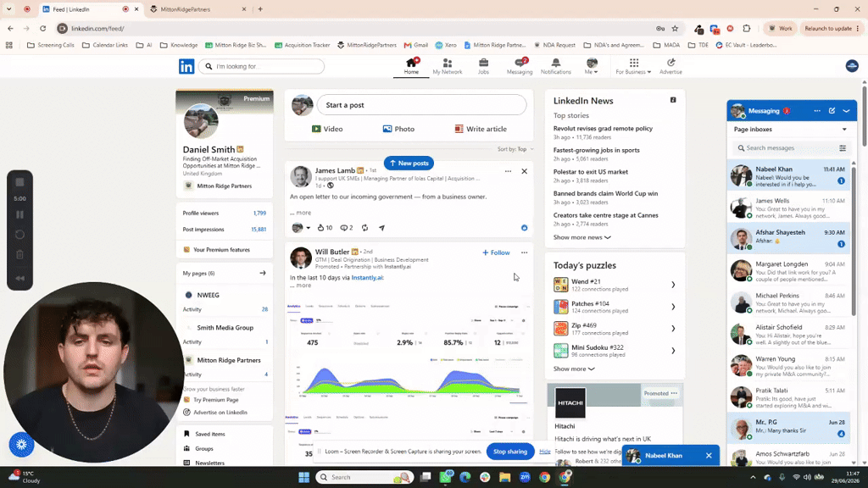
Task: Bookmark this page with the star icon
Action: point(675,29)
